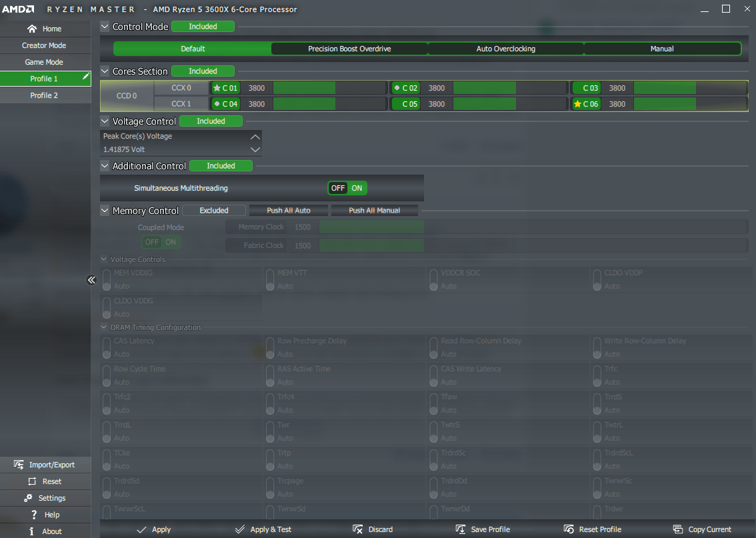
Task: Click the Apply & Test checkmark icon
Action: click(x=239, y=529)
